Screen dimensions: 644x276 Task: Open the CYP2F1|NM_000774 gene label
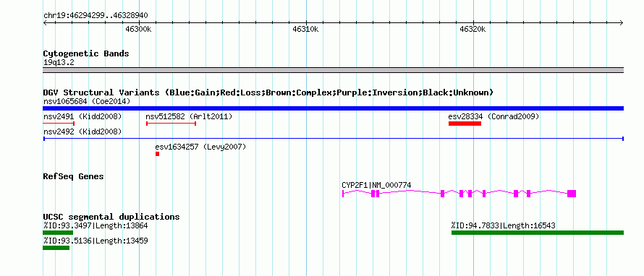pos(376,186)
